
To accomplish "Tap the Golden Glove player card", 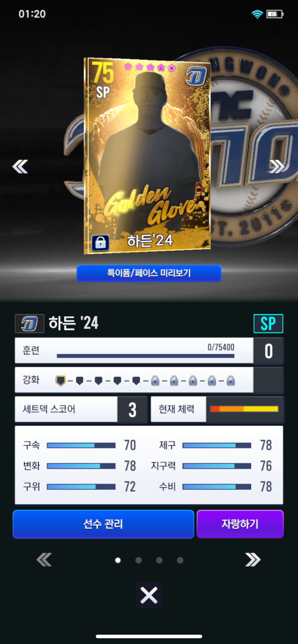I will pyautogui.click(x=147, y=156).
